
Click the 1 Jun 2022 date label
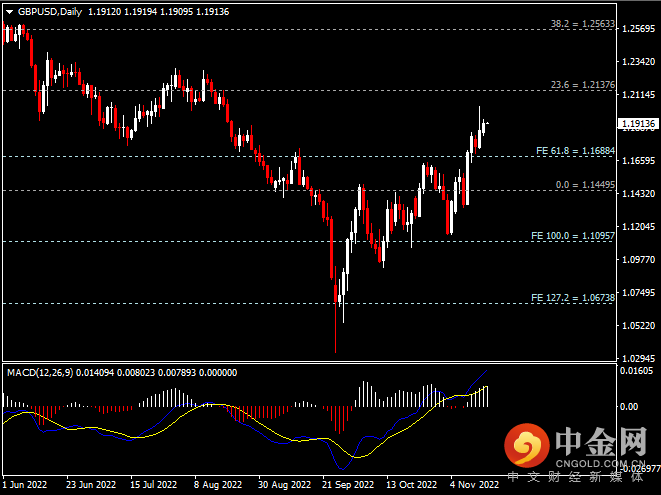point(25,484)
